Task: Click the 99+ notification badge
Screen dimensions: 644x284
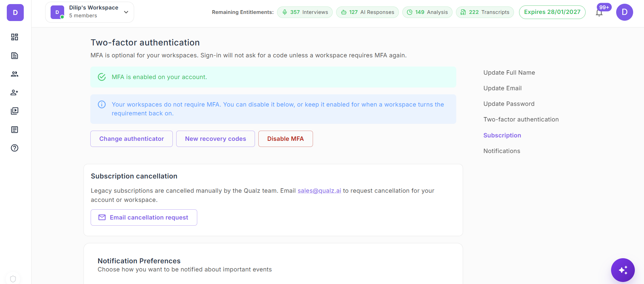Action: (604, 7)
